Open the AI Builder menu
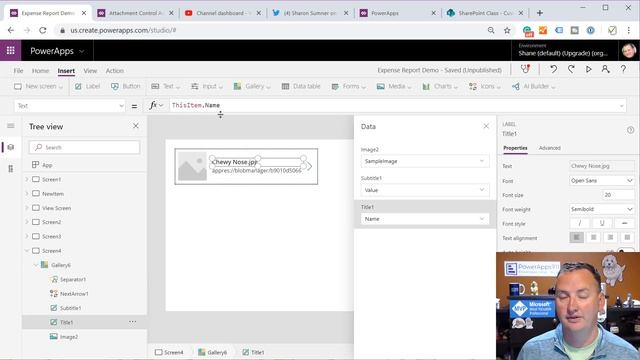 (x=533, y=86)
